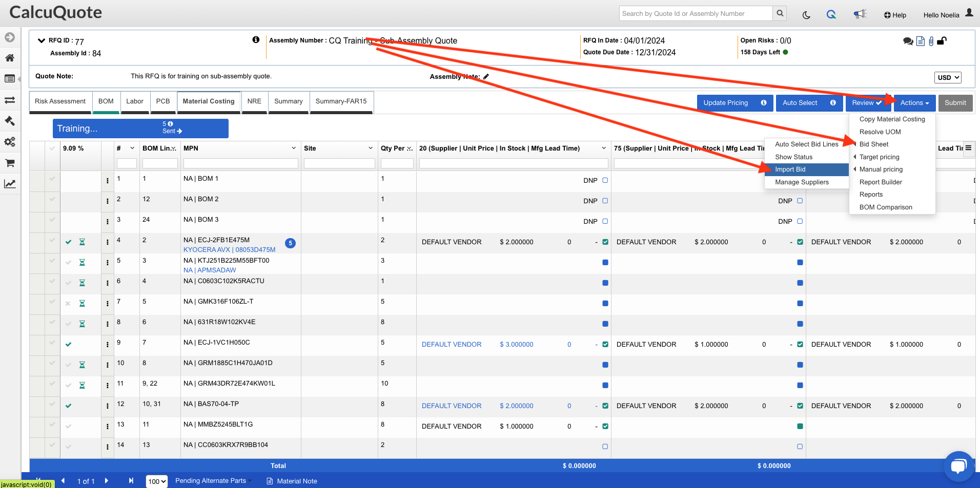Uncheck qty 75 selection for BAS70-04-TP
The image size is (980, 488).
pos(800,406)
